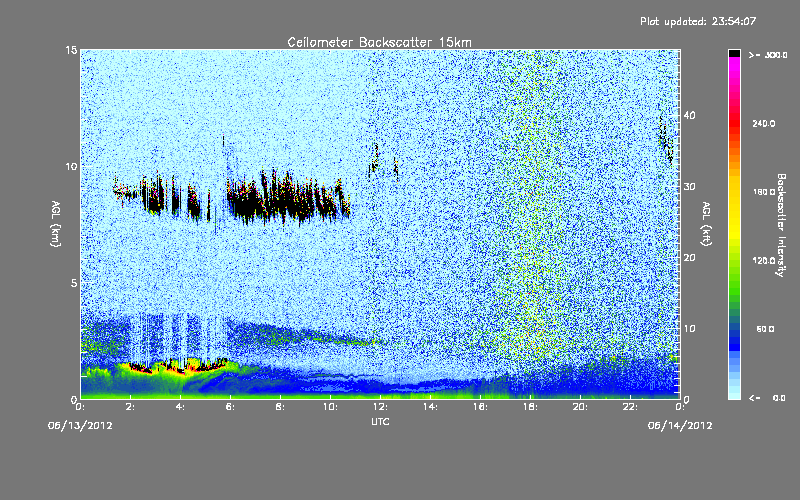The image size is (800, 500).
Task: Click the "12:" hour tick label
Action: pyautogui.click(x=380, y=407)
